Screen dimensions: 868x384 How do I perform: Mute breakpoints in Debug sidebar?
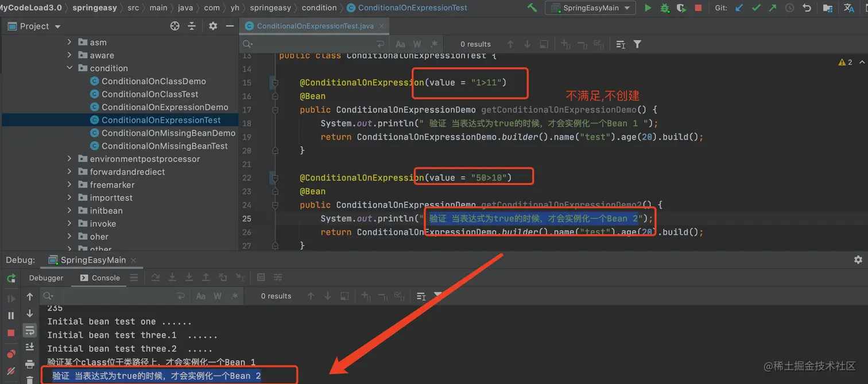point(11,372)
